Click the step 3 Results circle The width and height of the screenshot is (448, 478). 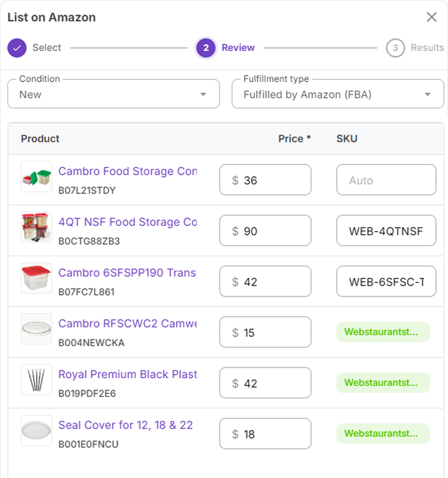coord(395,48)
